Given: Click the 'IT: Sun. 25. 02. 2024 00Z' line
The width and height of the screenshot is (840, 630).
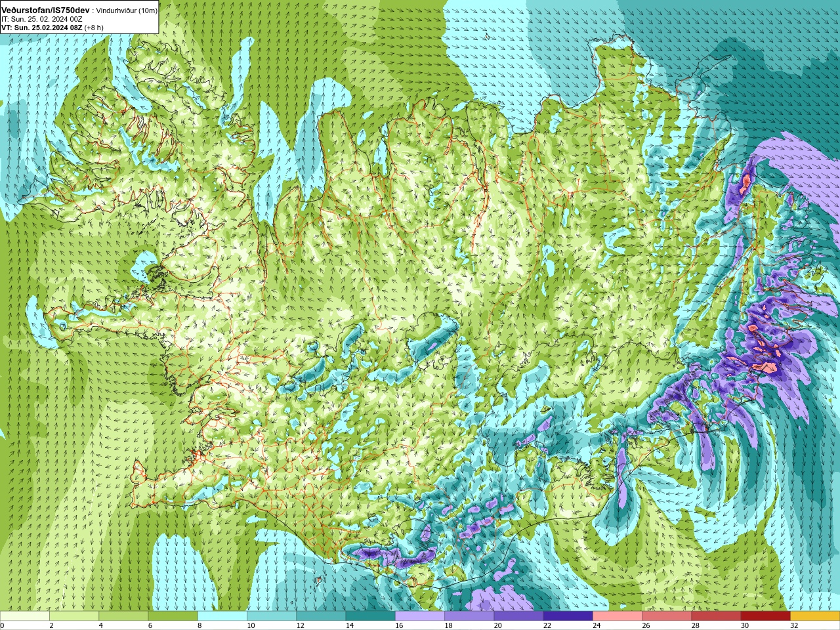Looking at the screenshot, I should point(42,19).
